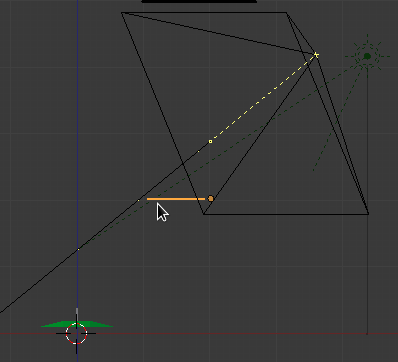Click the yellow dashed line midpoint

pyautogui.click(x=263, y=98)
